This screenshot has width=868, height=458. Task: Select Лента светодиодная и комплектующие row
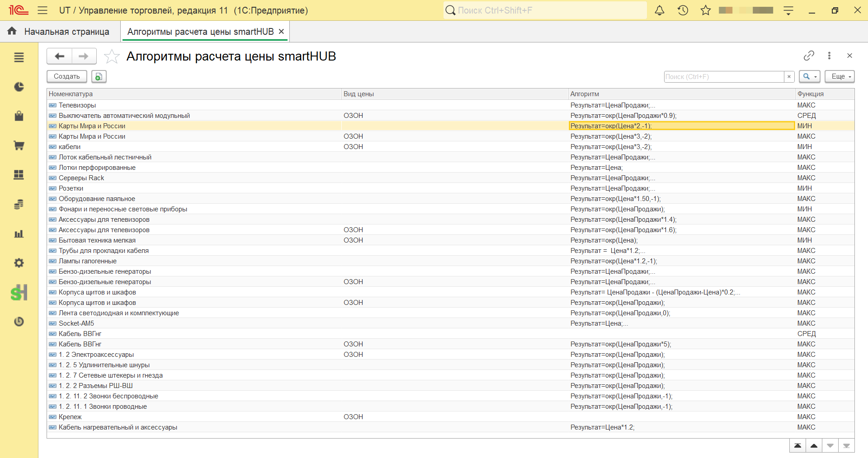pos(451,313)
